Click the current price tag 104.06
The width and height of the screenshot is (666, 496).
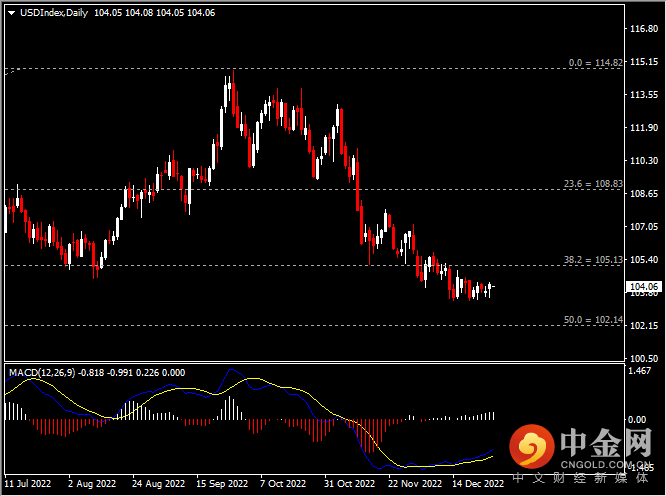pos(641,287)
